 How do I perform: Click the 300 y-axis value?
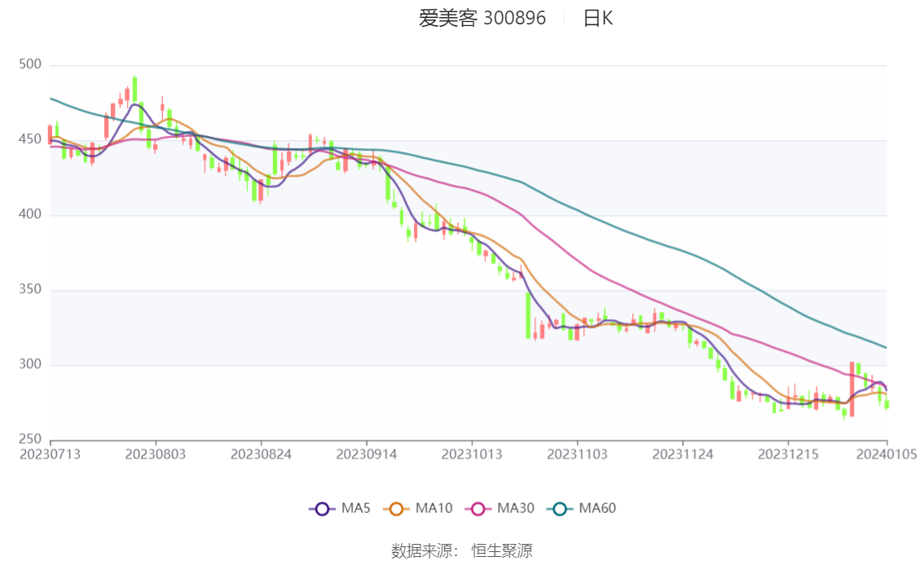(31, 364)
